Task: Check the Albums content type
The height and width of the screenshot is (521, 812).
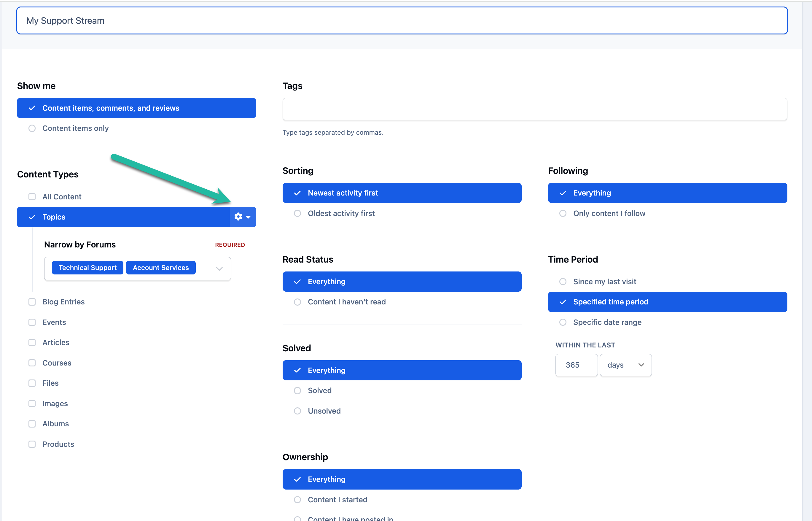Action: pyautogui.click(x=32, y=424)
